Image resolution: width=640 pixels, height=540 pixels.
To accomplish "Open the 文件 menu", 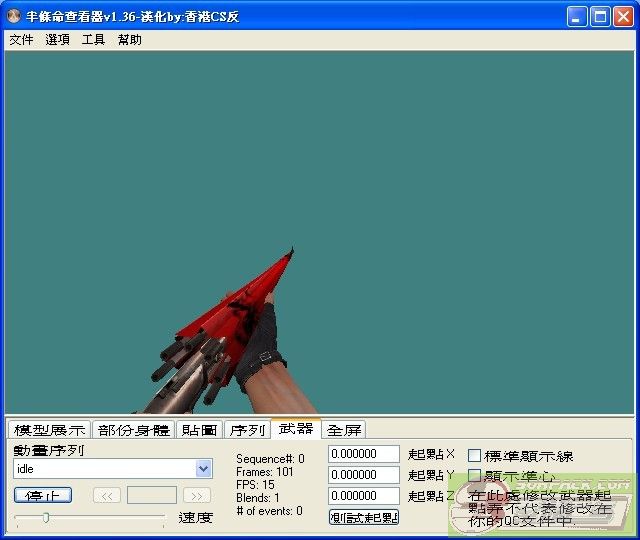I will tap(21, 40).
